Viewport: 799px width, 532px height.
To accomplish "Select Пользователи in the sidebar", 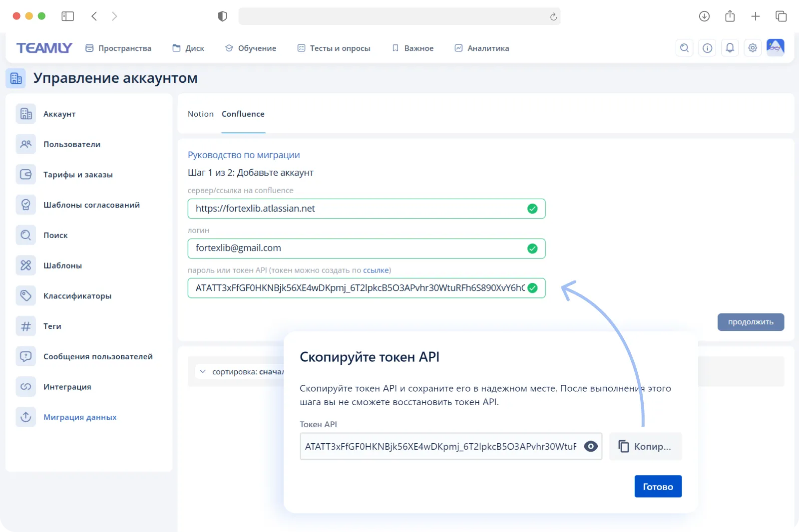I will [72, 144].
